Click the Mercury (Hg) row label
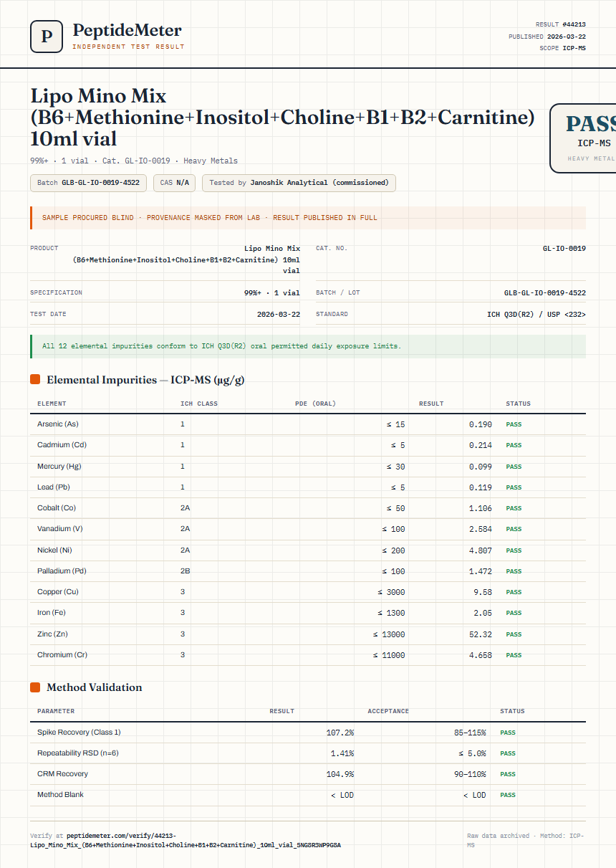The height and width of the screenshot is (868, 616). tap(59, 467)
